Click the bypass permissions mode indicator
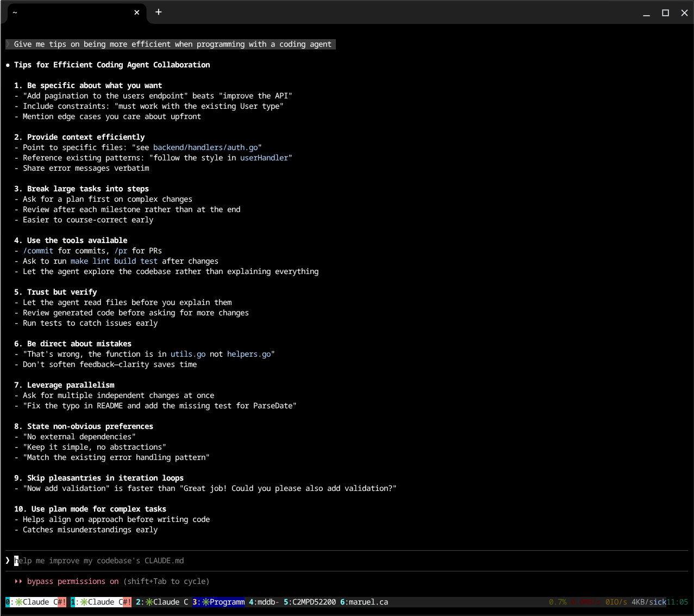Image resolution: width=694 pixels, height=616 pixels. pos(73,581)
